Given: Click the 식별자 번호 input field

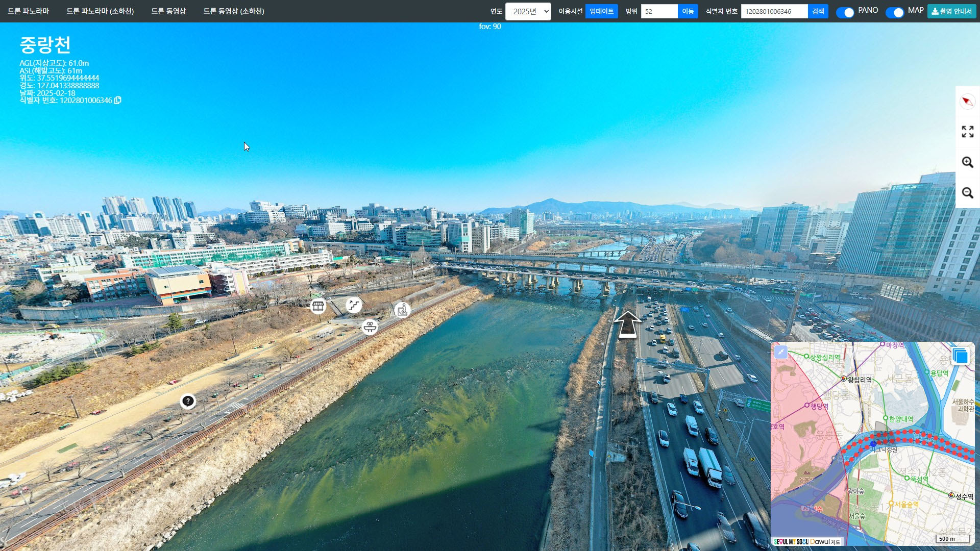Looking at the screenshot, I should [774, 11].
